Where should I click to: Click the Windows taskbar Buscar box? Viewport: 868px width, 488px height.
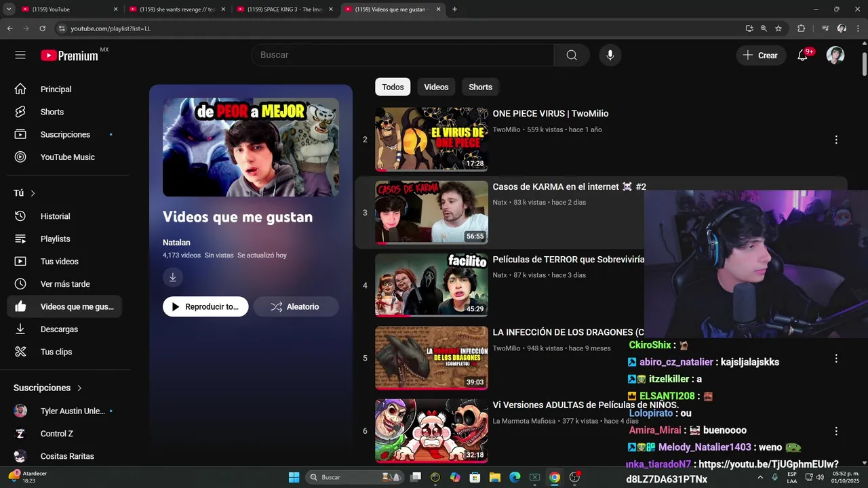(x=354, y=477)
